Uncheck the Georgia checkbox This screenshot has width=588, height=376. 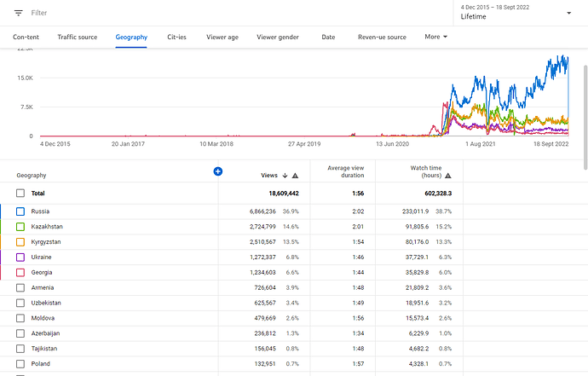point(20,273)
